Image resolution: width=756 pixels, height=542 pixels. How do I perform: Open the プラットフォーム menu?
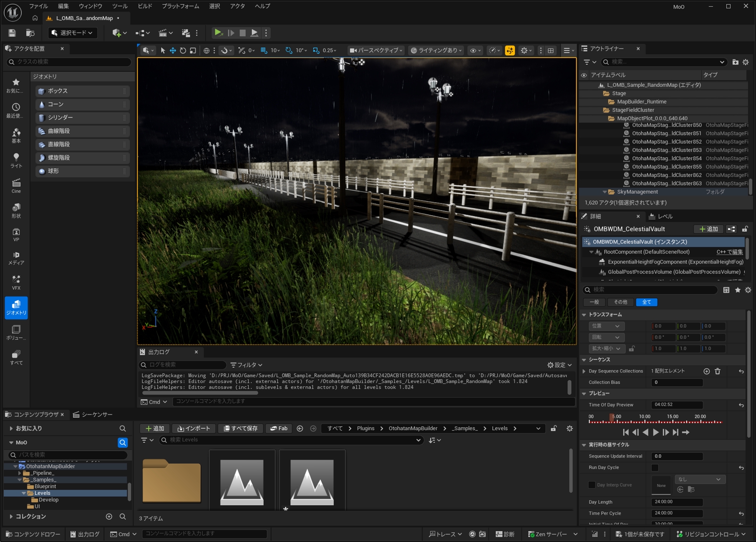(180, 6)
